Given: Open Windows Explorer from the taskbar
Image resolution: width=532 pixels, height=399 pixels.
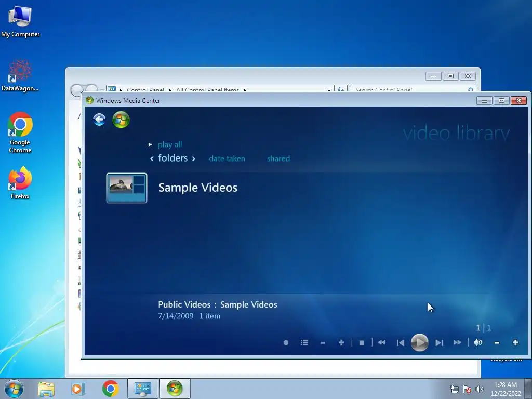Looking at the screenshot, I should pyautogui.click(x=46, y=389).
